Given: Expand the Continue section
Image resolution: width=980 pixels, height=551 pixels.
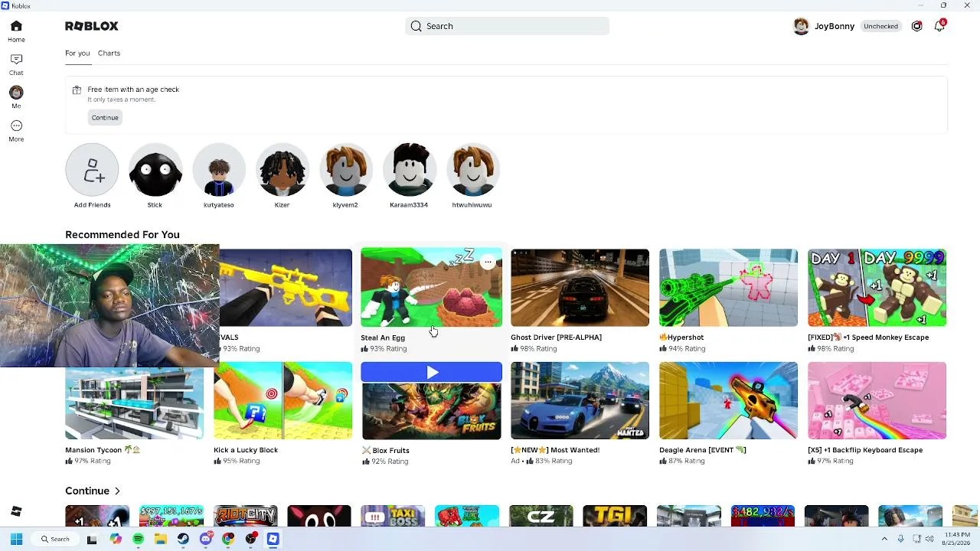Looking at the screenshot, I should 93,491.
